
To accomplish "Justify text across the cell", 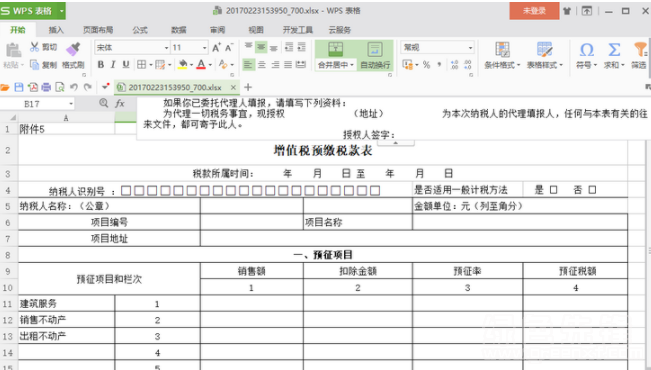I will pos(288,65).
